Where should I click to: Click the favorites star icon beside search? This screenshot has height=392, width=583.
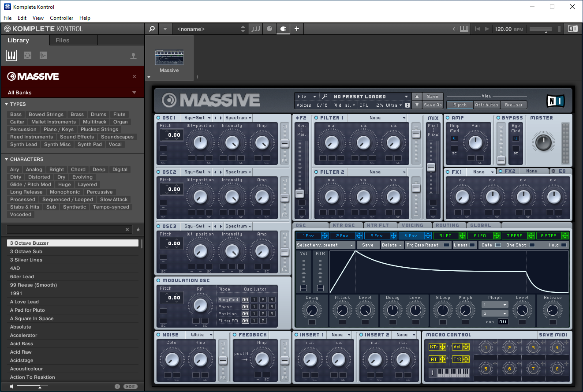pos(138,230)
